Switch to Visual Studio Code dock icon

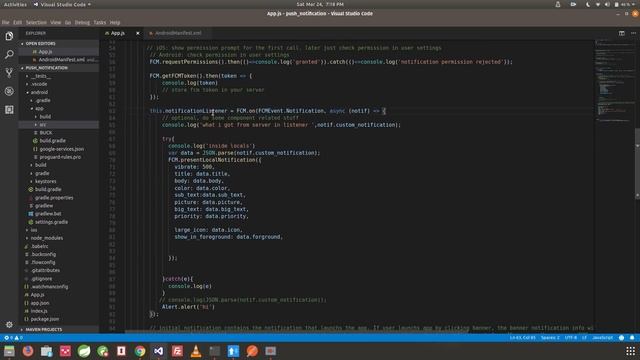(x=158, y=351)
